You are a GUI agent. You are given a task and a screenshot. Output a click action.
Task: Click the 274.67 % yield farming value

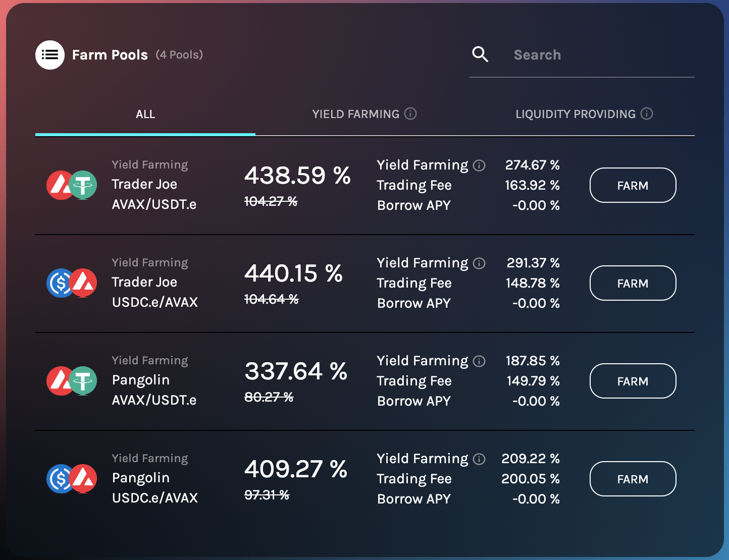click(x=533, y=165)
